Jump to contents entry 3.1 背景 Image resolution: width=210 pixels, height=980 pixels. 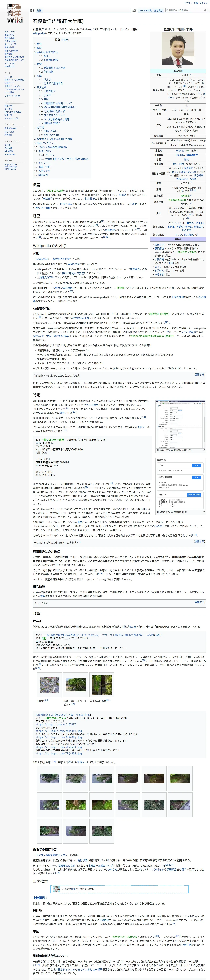point(44,56)
